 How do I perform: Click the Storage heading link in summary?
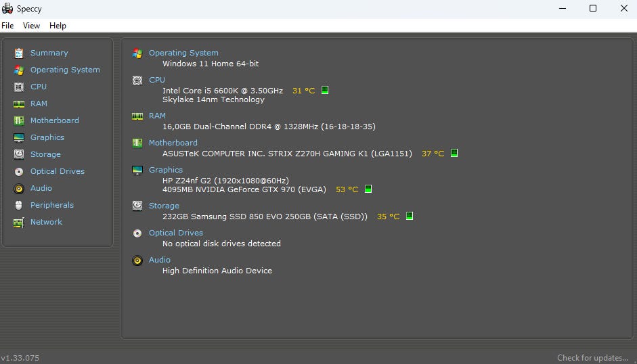click(164, 206)
